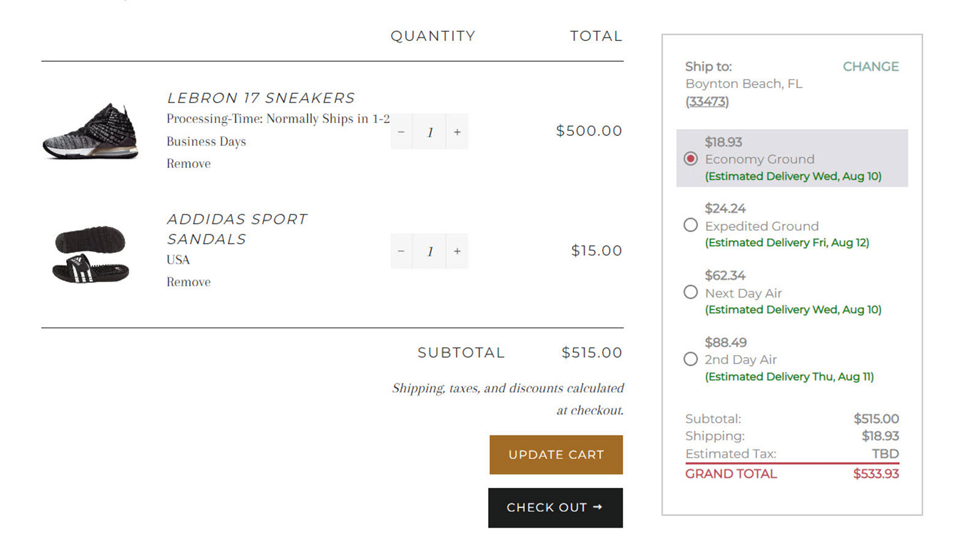Click the zip code 33473 link
The width and height of the screenshot is (980, 551).
point(707,102)
